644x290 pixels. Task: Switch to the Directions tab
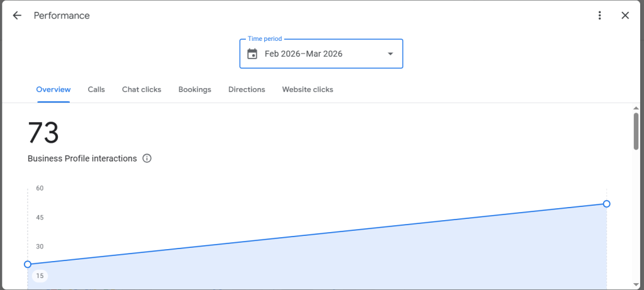point(247,89)
